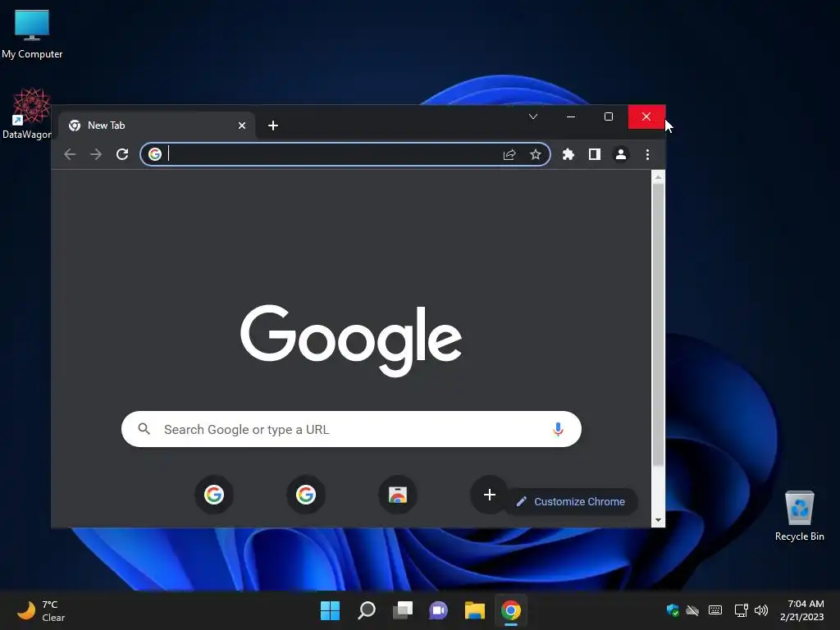Open a new tab with plus button
Image resolution: width=840 pixels, height=630 pixels.
[x=272, y=126]
